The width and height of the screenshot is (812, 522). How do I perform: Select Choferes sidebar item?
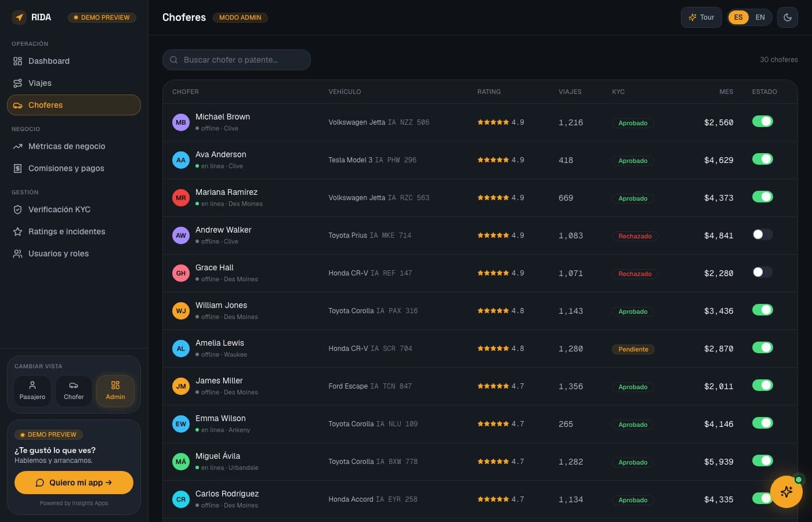tap(74, 105)
